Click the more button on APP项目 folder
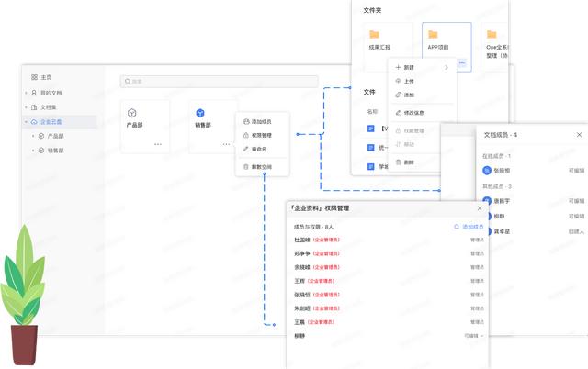 pyautogui.click(x=462, y=63)
